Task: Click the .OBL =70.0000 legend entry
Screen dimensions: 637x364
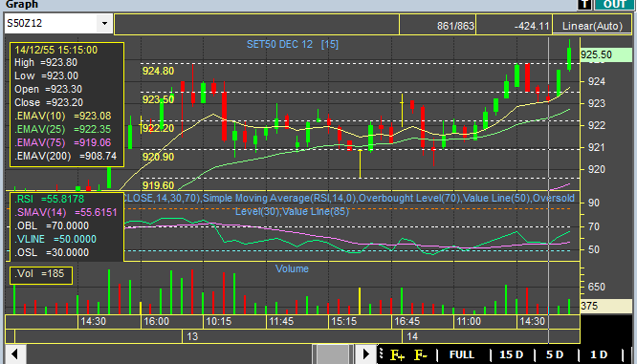Action: pyautogui.click(x=52, y=226)
